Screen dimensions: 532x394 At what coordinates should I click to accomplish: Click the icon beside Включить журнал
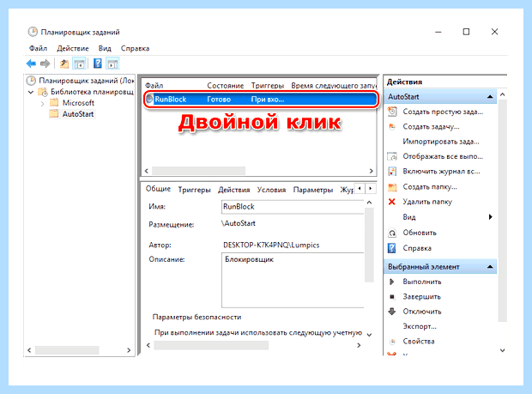[392, 172]
